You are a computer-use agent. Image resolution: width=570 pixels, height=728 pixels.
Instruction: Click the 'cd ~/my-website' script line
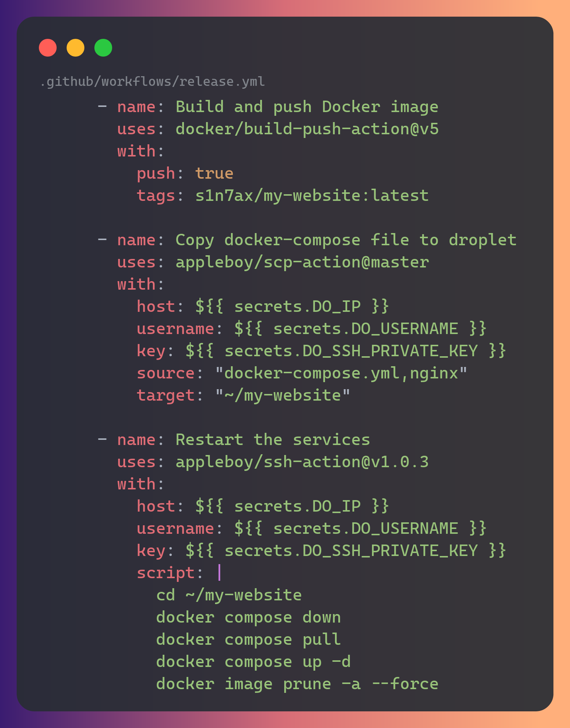(x=229, y=595)
